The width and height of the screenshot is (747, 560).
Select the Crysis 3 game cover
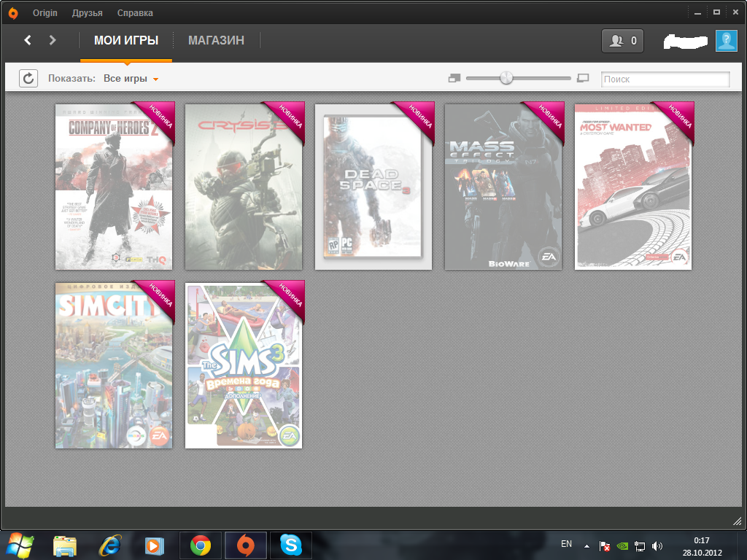244,187
